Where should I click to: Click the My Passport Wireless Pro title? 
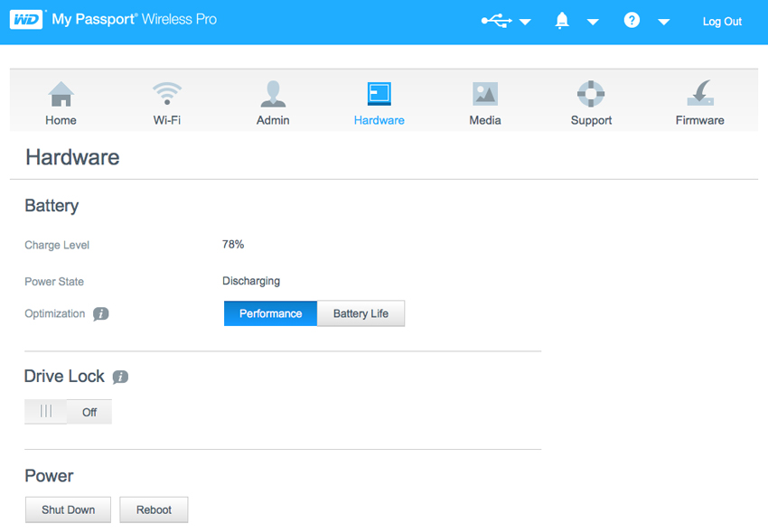click(x=135, y=20)
